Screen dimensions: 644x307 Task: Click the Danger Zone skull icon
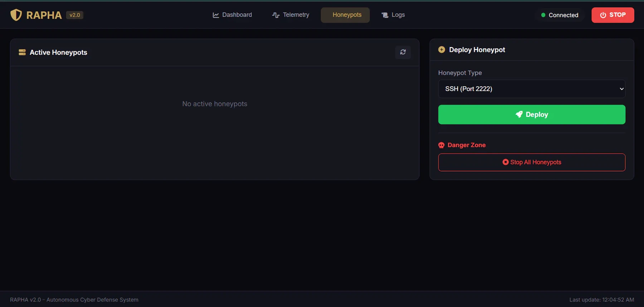pos(441,145)
